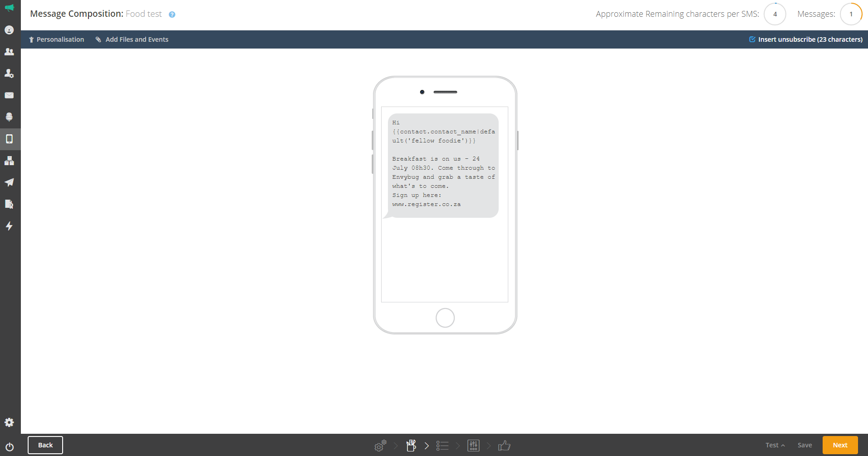Open the Personalisation menu
The width and height of the screenshot is (868, 456).
click(x=57, y=39)
